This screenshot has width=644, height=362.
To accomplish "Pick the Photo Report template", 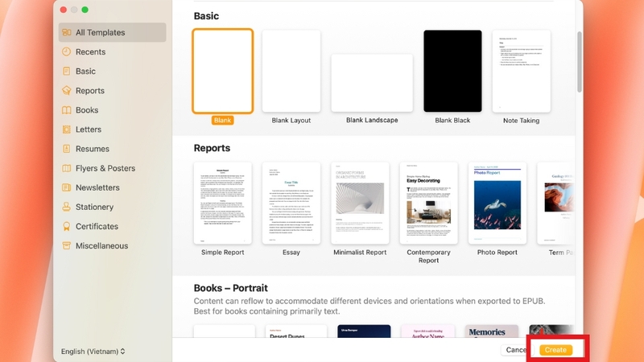I will click(x=497, y=204).
